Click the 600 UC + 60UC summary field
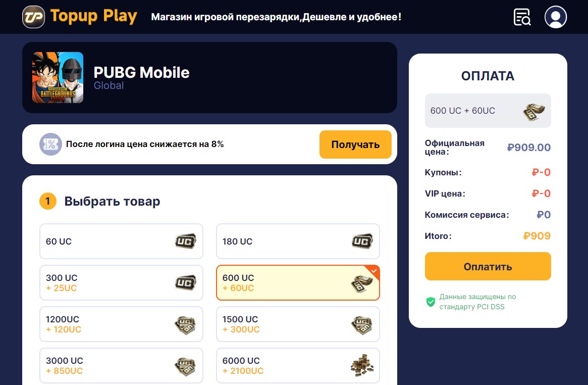This screenshot has height=385, width=588. point(488,111)
